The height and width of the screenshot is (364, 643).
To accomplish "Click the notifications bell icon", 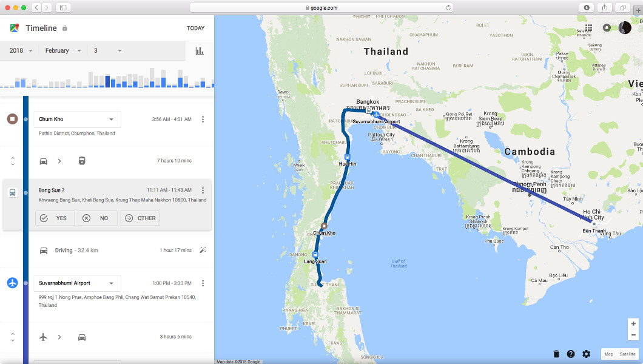I will 607,28.
